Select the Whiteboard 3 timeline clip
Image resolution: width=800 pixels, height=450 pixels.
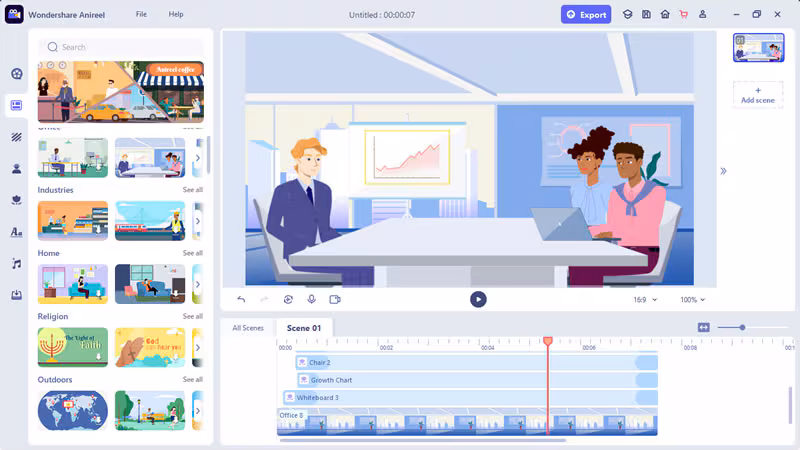(470, 397)
